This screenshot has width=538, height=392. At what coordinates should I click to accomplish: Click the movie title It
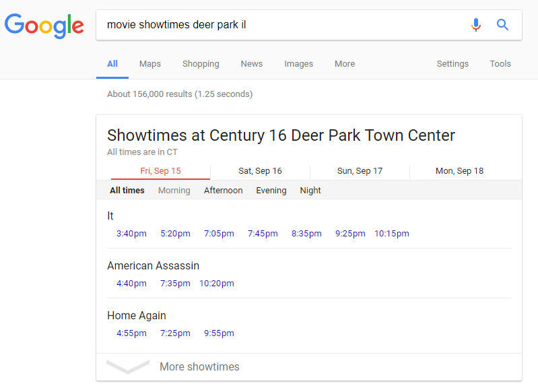coord(110,216)
